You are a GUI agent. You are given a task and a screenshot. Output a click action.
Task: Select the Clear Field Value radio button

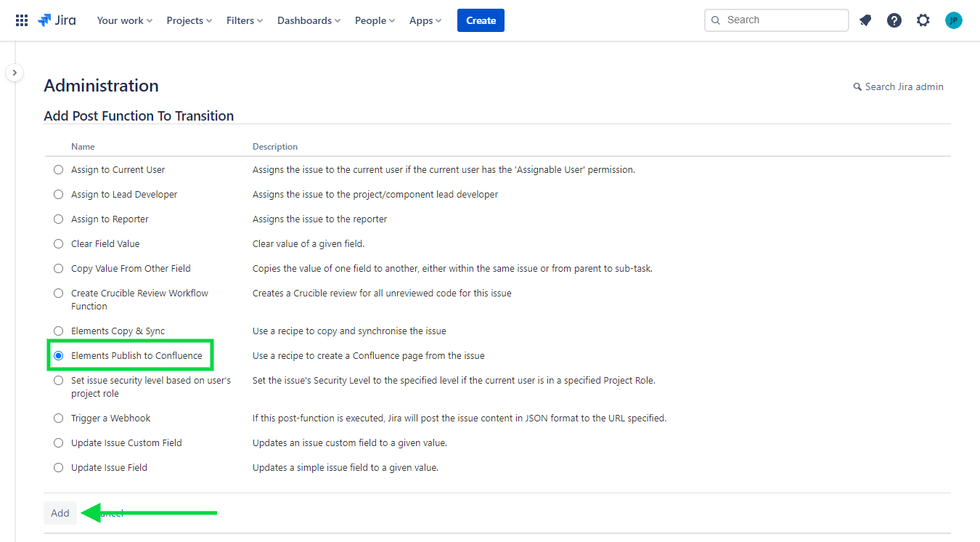click(x=59, y=244)
